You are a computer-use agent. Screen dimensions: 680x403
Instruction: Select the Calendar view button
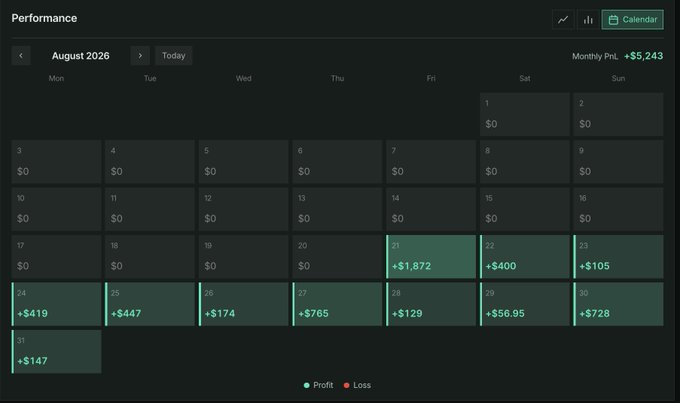click(x=632, y=20)
